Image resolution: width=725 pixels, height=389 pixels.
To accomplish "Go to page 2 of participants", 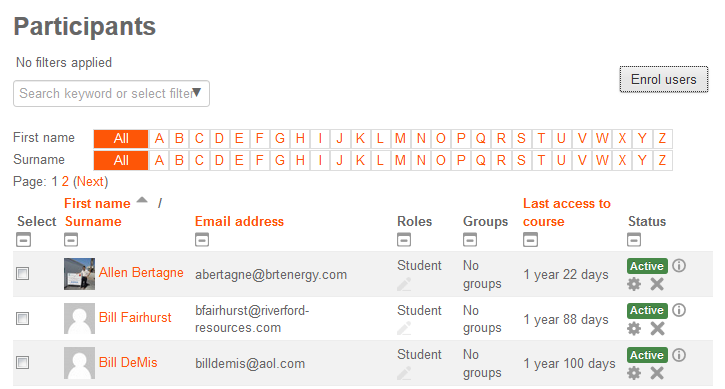I will point(65,181).
